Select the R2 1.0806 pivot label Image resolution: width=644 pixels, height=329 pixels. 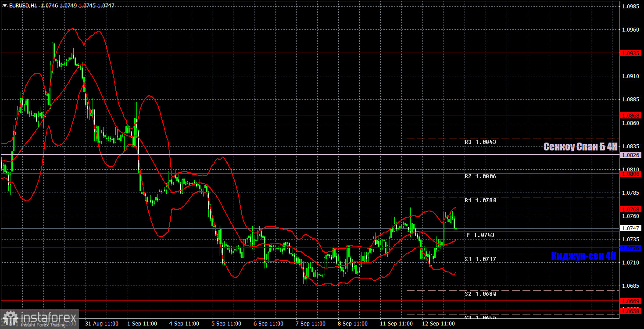click(480, 176)
